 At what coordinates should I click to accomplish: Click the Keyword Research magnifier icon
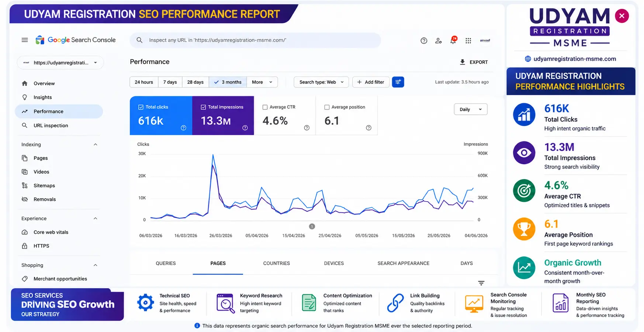tap(226, 303)
